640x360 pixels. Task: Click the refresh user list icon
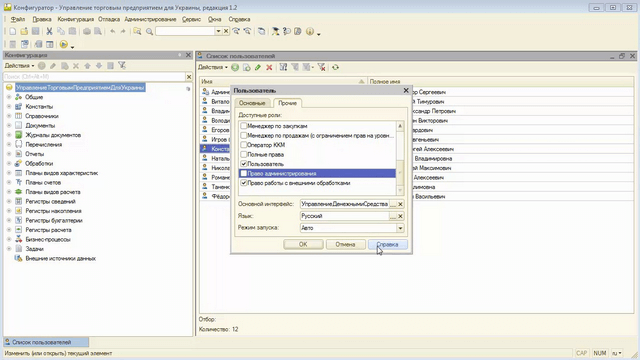pyautogui.click(x=335, y=68)
